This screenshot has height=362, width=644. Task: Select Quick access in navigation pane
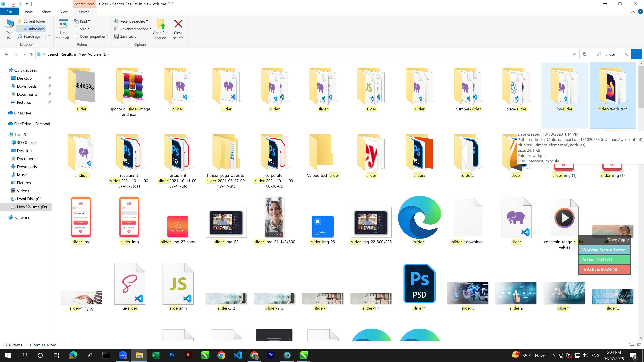[x=25, y=70]
